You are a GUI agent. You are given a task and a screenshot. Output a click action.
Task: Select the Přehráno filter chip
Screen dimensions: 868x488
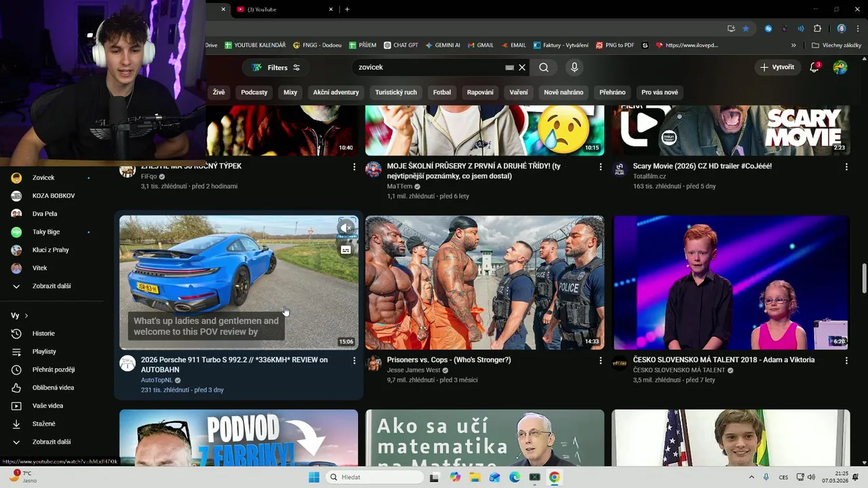[612, 92]
